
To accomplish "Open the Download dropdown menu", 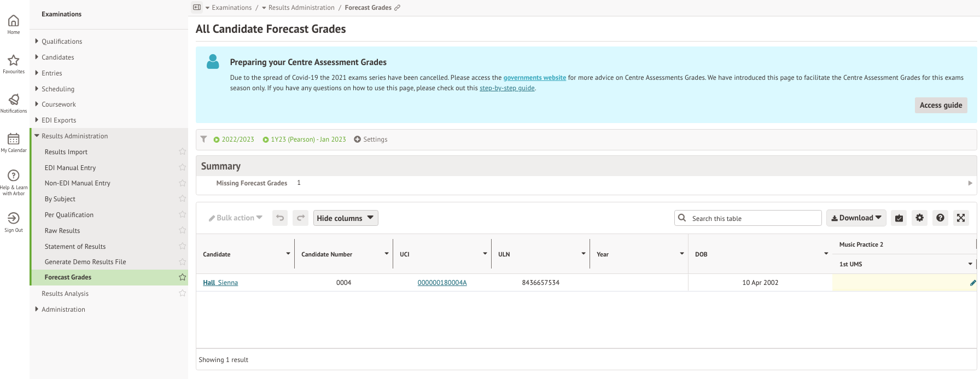I will (x=856, y=218).
